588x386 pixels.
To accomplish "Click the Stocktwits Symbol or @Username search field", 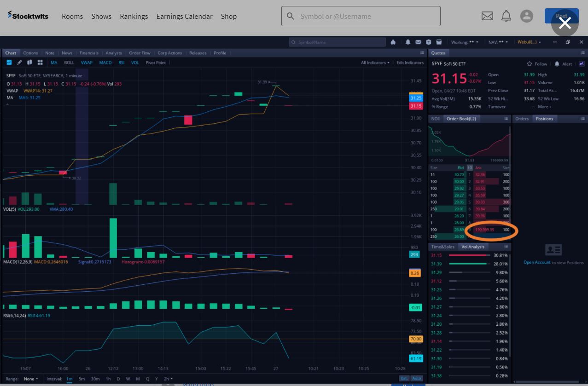I will [x=361, y=16].
